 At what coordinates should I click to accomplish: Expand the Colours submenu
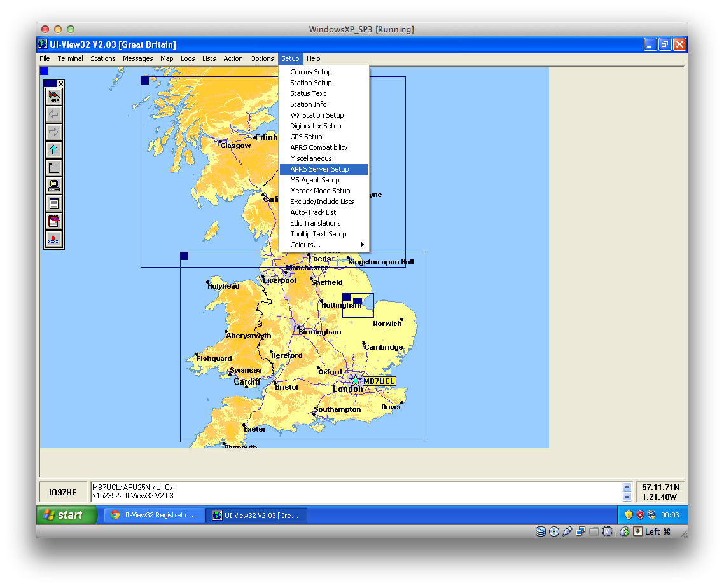(x=324, y=245)
